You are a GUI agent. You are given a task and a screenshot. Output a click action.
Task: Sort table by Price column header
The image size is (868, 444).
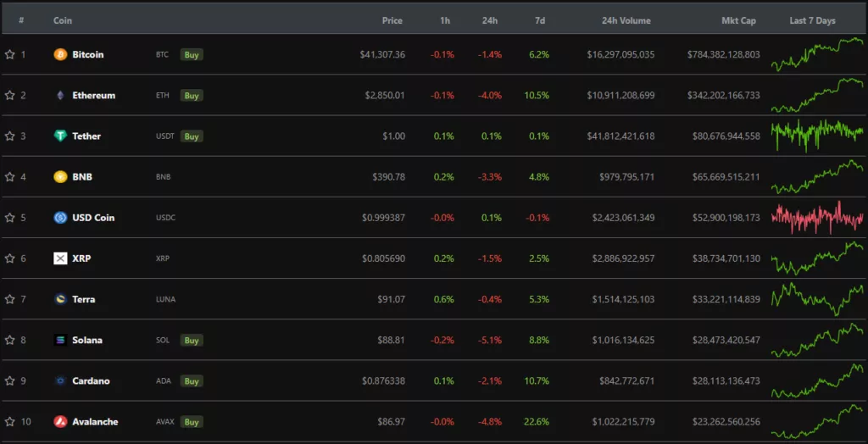pyautogui.click(x=392, y=20)
